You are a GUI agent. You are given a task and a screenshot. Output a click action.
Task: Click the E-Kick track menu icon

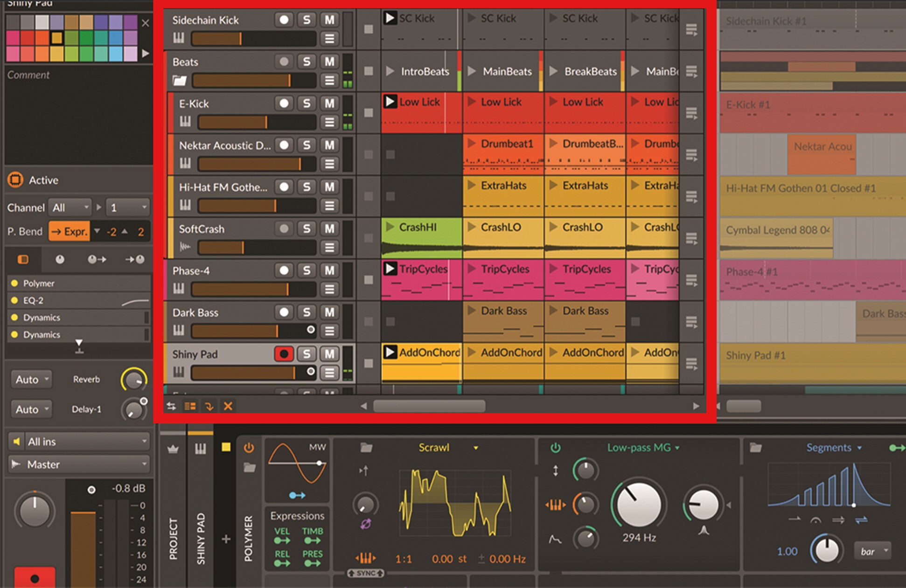point(329,122)
